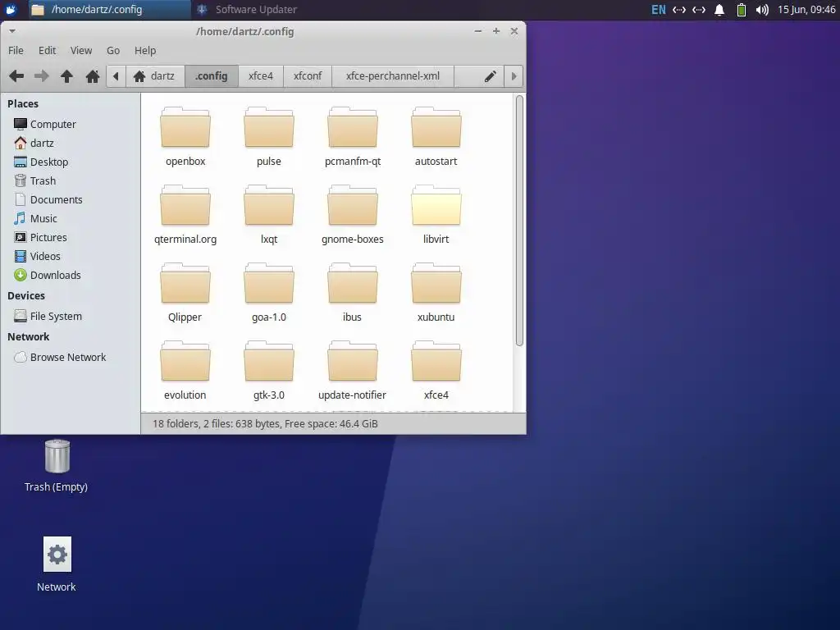This screenshot has width=840, height=630.
Task: Select the gnome-boxes folder
Action: click(x=353, y=214)
